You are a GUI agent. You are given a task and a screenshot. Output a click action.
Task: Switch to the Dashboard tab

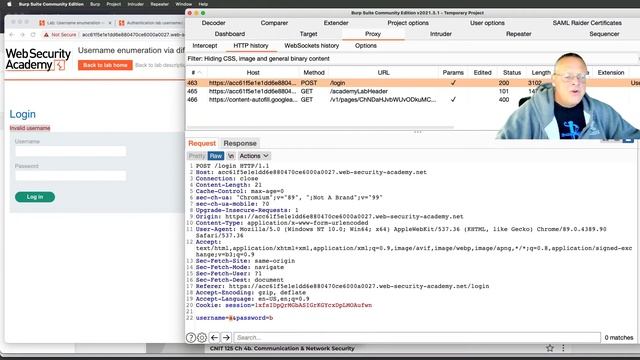click(230, 34)
